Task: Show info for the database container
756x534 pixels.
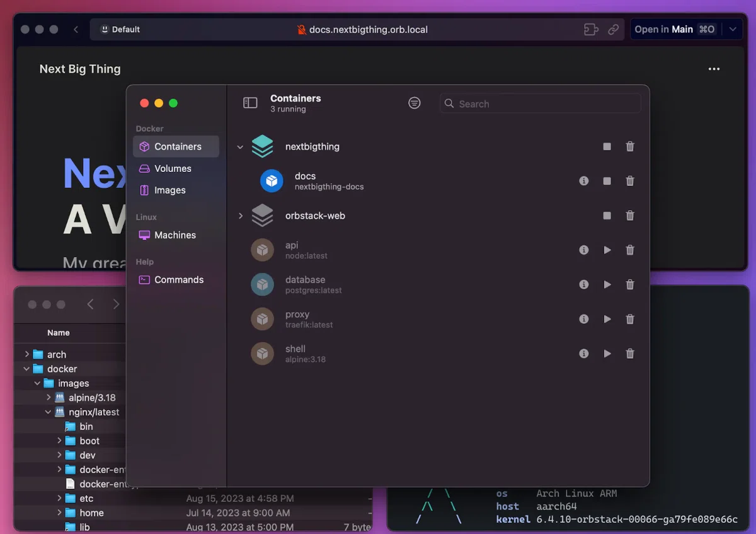Action: point(584,284)
